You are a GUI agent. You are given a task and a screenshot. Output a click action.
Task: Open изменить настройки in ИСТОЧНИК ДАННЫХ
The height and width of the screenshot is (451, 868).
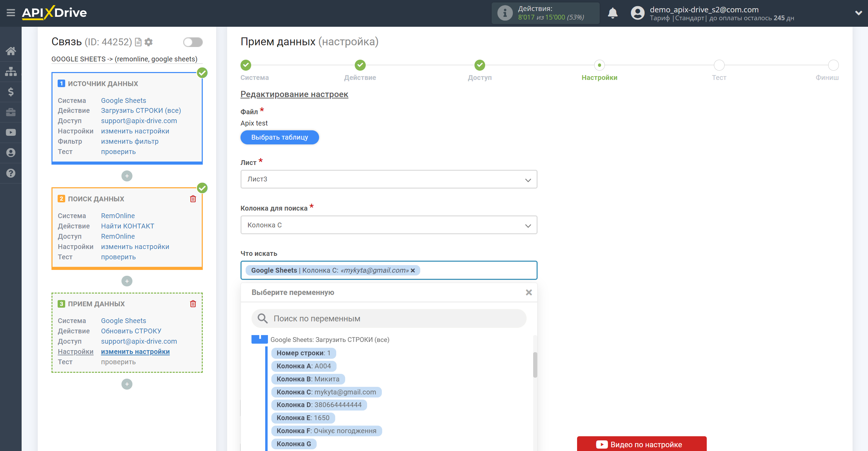(135, 131)
